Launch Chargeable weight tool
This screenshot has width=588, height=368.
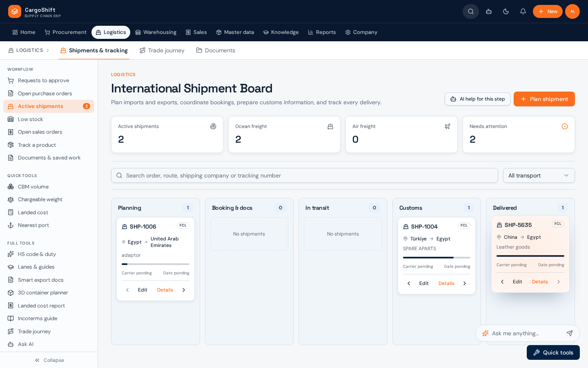point(49,200)
